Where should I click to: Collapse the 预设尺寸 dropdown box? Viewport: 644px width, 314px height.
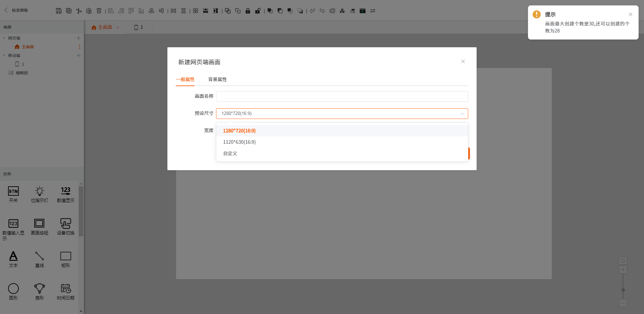342,114
